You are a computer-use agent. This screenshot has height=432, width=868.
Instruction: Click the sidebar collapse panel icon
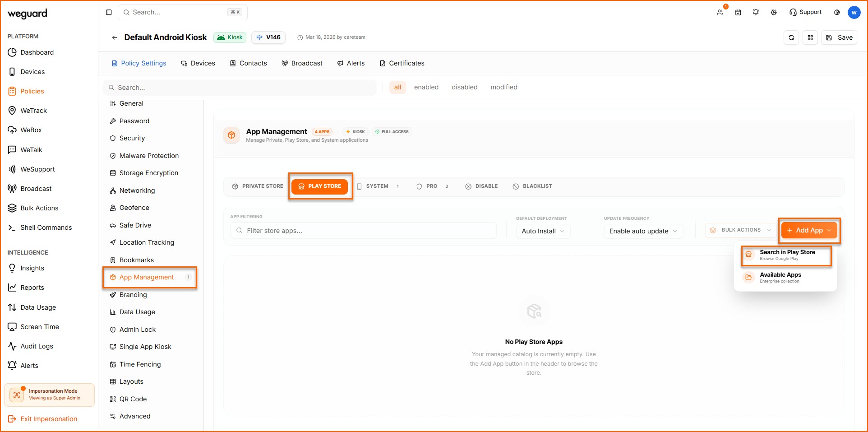tap(109, 12)
